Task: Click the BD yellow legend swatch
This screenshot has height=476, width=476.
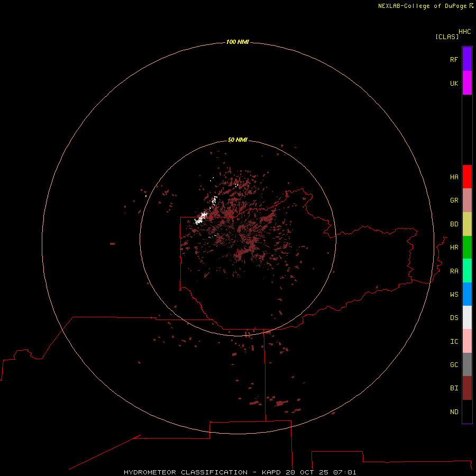Action: click(467, 224)
